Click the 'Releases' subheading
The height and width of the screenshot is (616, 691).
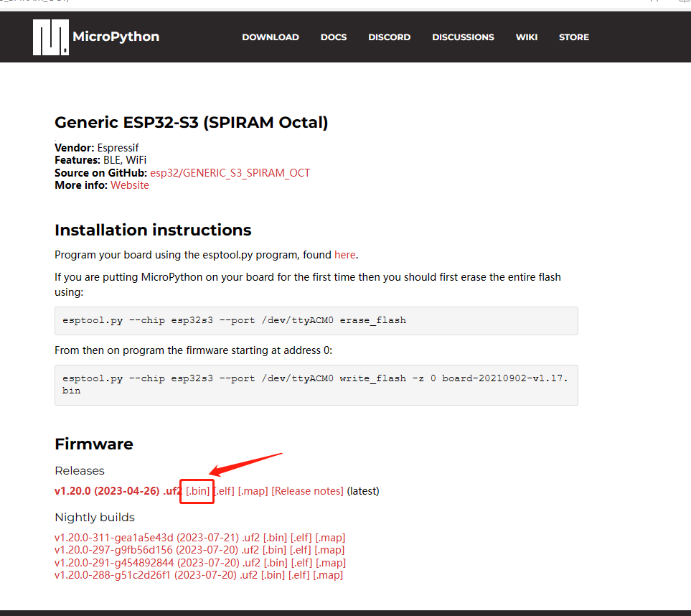(80, 471)
